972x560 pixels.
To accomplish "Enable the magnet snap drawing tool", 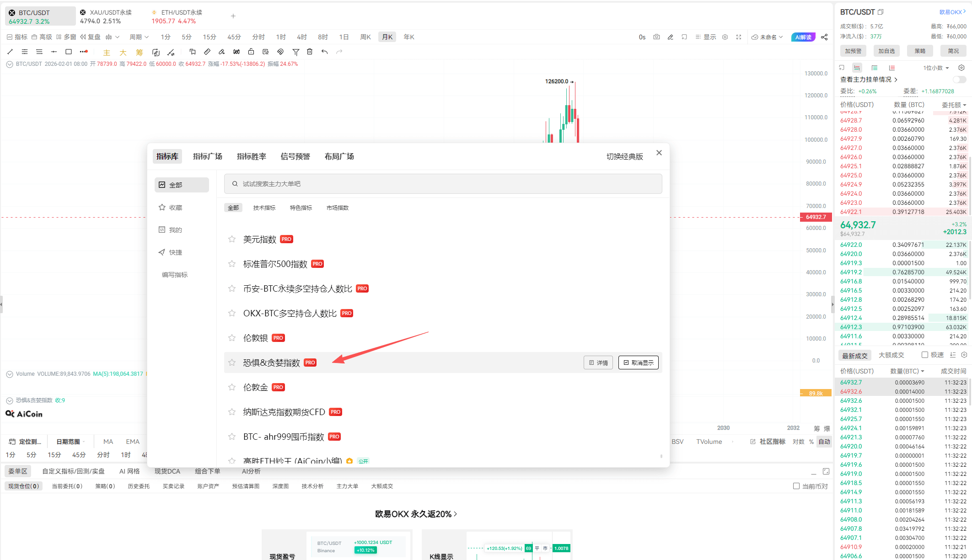I will [280, 52].
